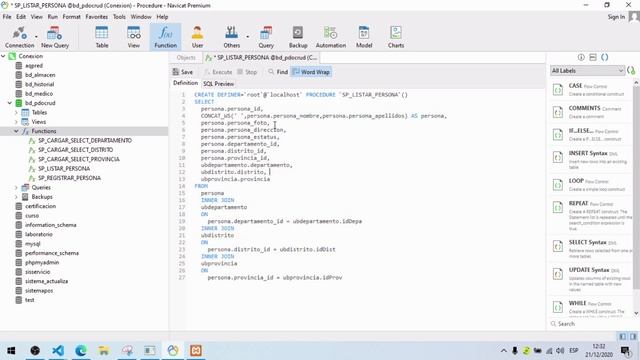The width and height of the screenshot is (640, 360).
Task: Select SP_CARGAR_SELECT_DEPARTAMENTO procedure
Action: (85, 140)
